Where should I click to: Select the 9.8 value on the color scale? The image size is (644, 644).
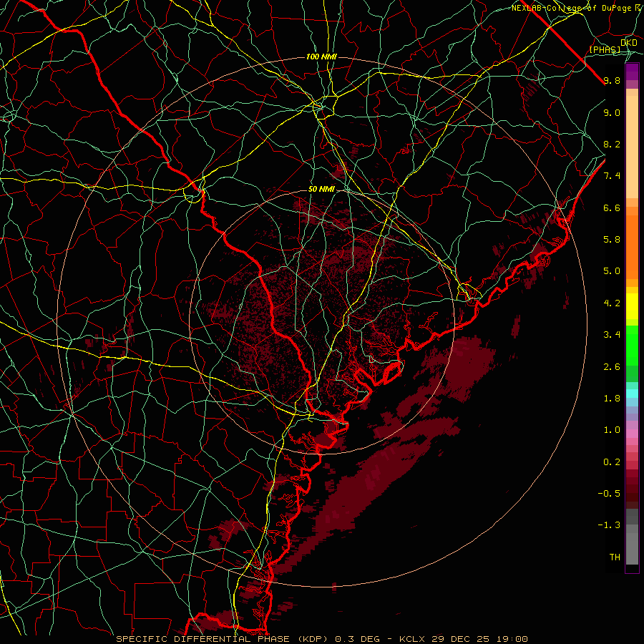coord(612,80)
